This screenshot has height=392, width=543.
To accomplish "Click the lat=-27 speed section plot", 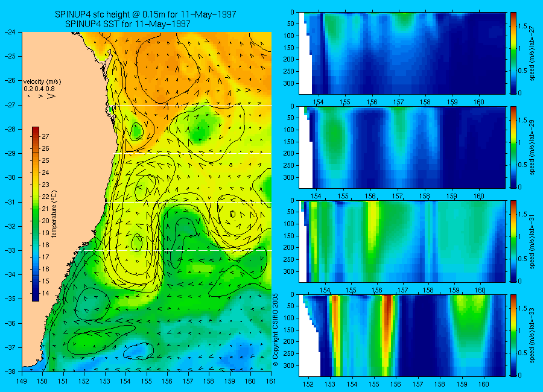I will click(402, 53).
